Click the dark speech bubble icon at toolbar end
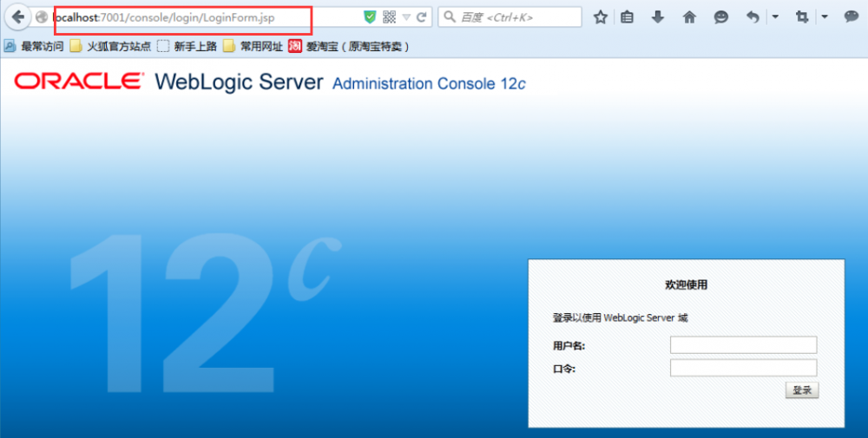Viewport: 868px width, 438px height. click(x=851, y=16)
